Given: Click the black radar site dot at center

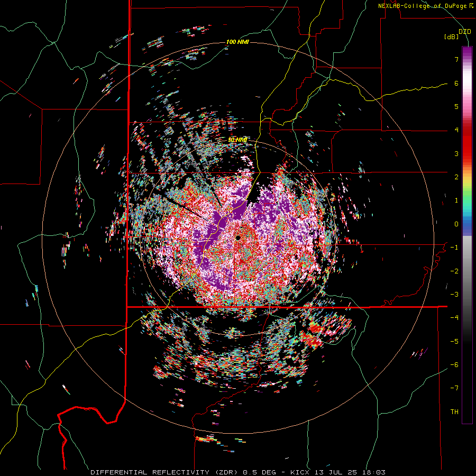Looking at the screenshot, I should 237,237.
